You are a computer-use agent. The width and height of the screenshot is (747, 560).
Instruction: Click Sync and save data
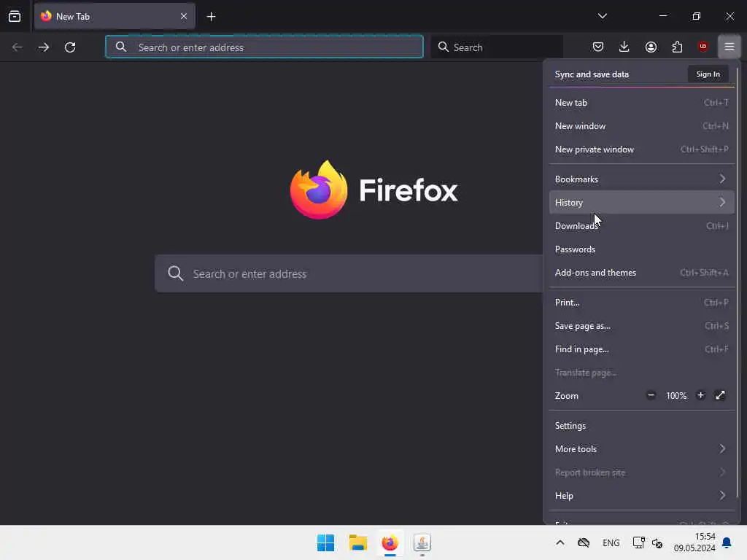click(x=592, y=74)
